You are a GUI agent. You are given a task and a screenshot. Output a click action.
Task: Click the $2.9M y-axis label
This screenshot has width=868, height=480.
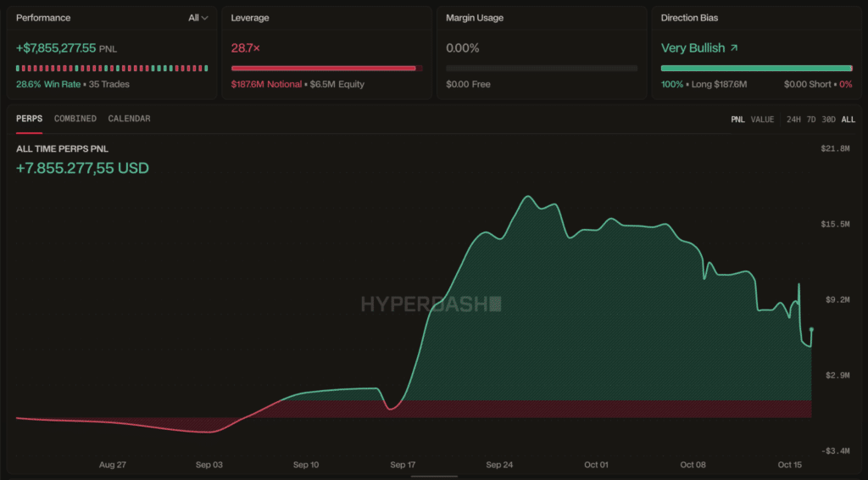point(837,376)
